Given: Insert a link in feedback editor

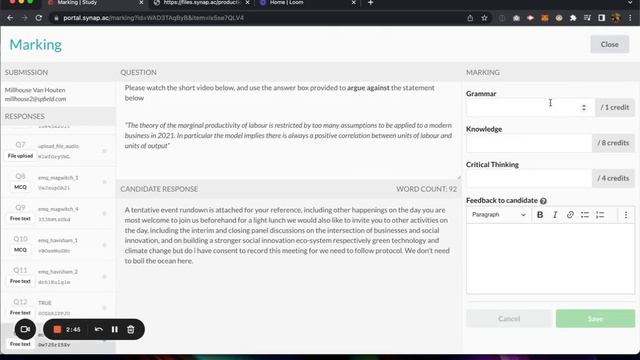Looking at the screenshot, I should (570, 215).
